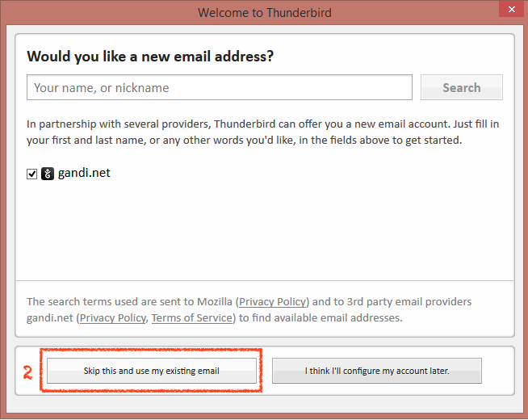Open Mozilla's Privacy Policy link
This screenshot has width=528, height=420.
point(273,302)
